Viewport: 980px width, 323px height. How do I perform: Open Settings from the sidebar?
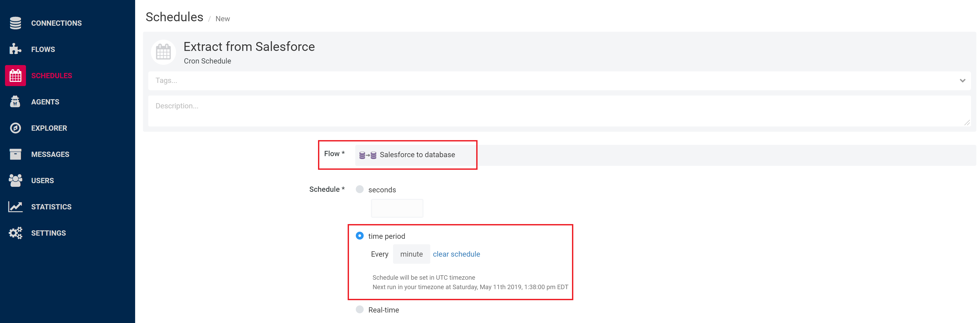(49, 233)
